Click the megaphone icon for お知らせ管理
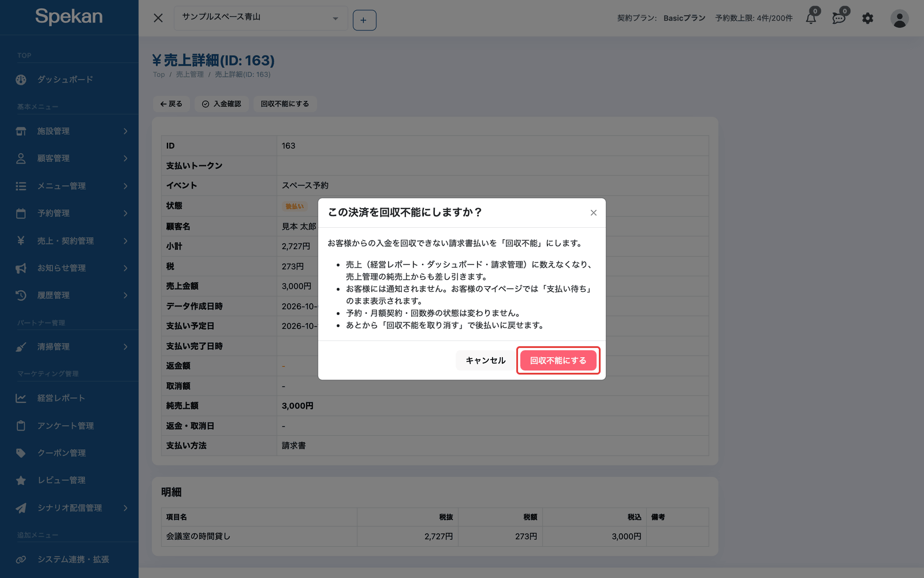Screen dimensions: 924x578 21,268
